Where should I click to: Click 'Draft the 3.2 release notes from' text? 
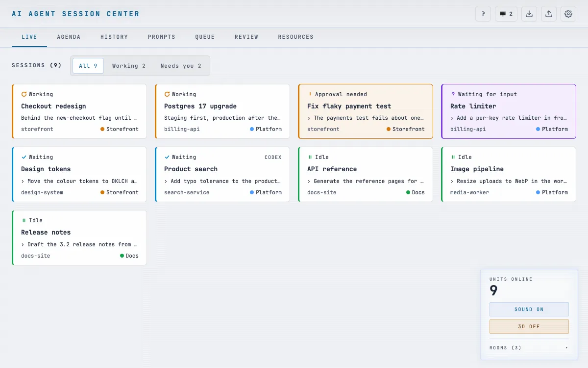coord(79,244)
